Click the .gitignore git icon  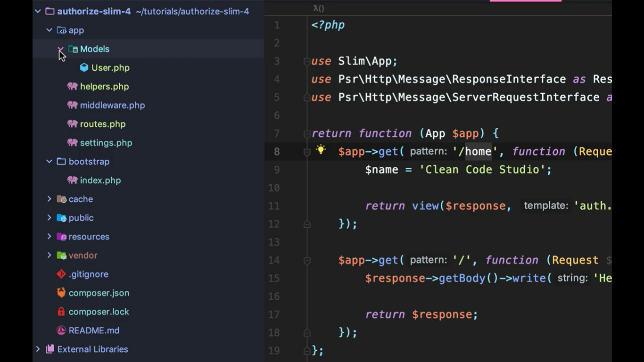(x=61, y=274)
